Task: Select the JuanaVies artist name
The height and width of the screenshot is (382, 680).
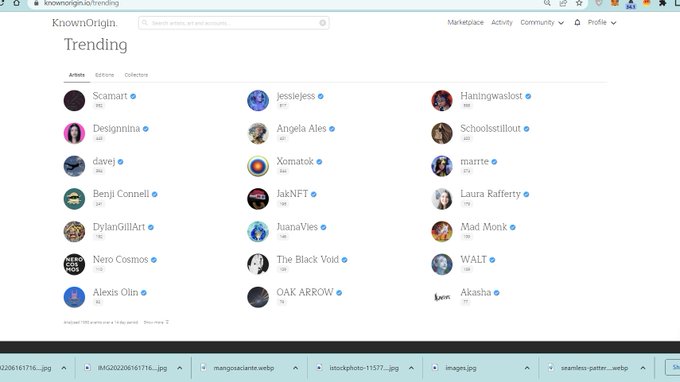Action: (297, 227)
